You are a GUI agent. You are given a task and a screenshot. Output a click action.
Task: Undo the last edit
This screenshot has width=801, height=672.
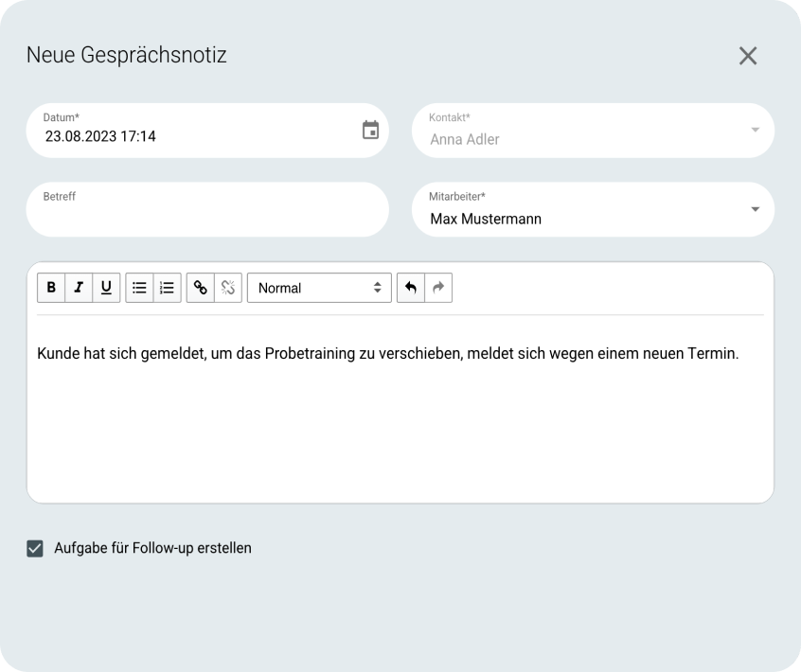click(411, 288)
